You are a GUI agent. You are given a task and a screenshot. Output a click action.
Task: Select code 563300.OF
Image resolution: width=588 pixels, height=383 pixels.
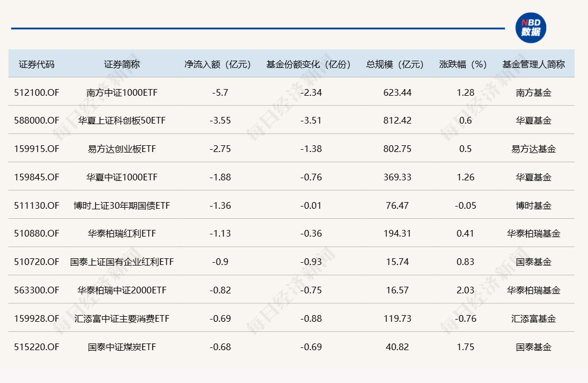37,290
